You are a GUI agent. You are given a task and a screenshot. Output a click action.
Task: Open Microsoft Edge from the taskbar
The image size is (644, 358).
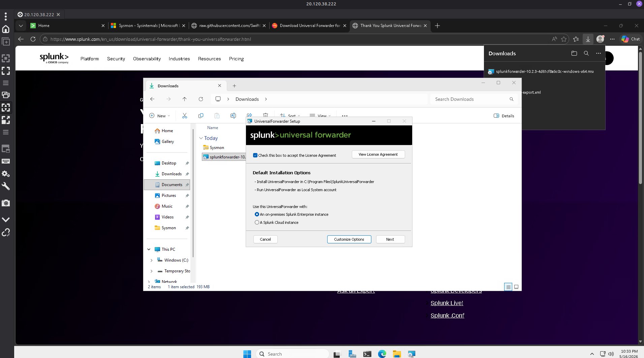point(382,354)
